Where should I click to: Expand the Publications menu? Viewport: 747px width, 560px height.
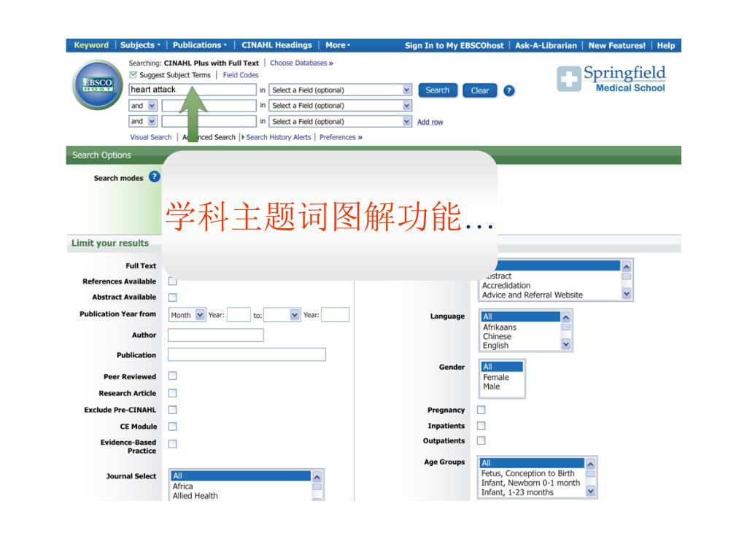point(199,45)
